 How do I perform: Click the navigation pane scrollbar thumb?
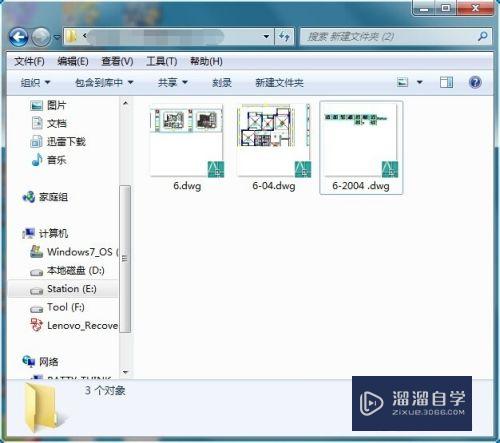125,259
